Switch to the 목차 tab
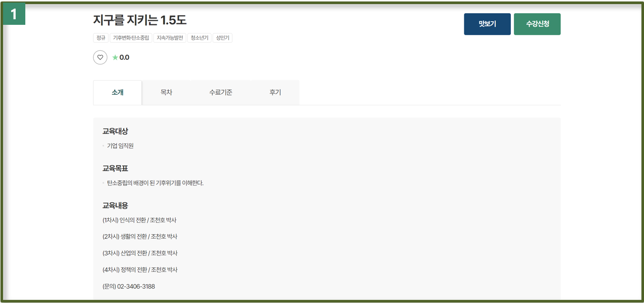Image resolution: width=644 pixels, height=303 pixels. point(166,92)
